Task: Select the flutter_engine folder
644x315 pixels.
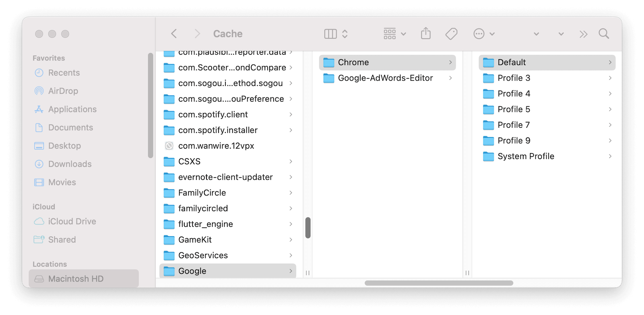Action: click(x=228, y=224)
